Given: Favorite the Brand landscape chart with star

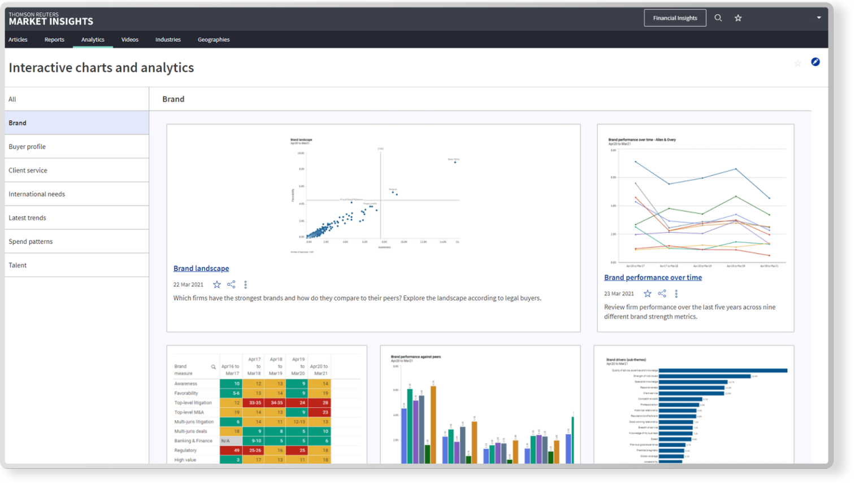Looking at the screenshot, I should point(217,285).
